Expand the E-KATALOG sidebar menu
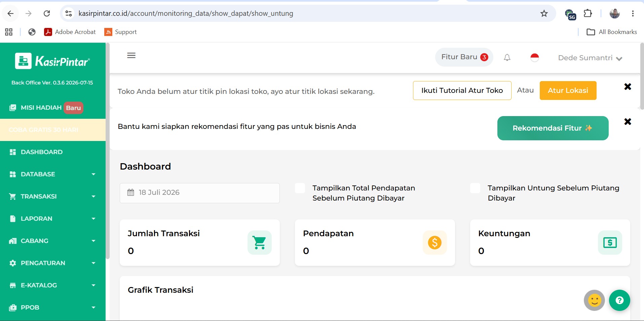This screenshot has height=321, width=644. point(53,285)
